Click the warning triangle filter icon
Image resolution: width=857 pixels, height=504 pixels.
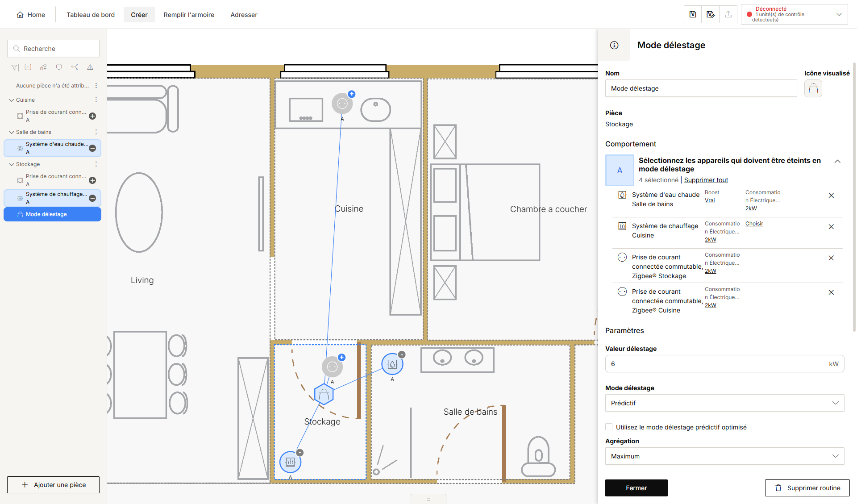(90, 67)
